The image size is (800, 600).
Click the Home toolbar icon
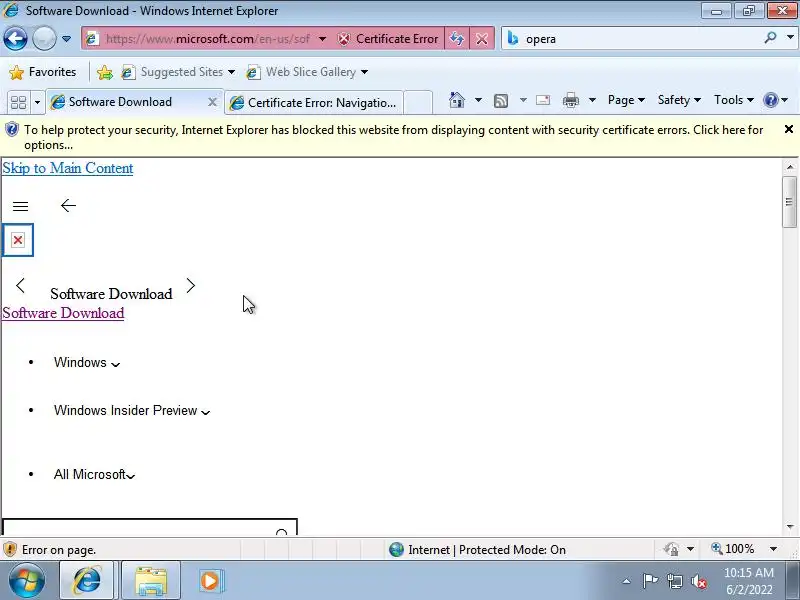click(x=457, y=101)
